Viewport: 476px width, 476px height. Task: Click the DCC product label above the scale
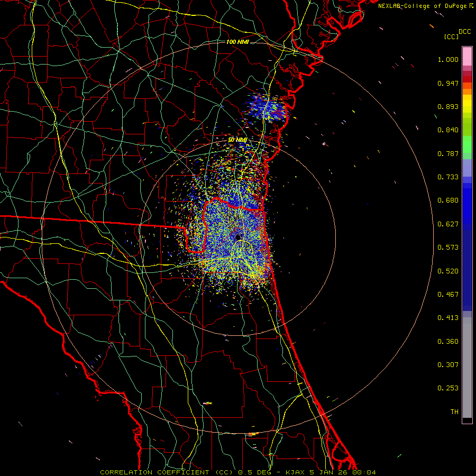pos(464,32)
